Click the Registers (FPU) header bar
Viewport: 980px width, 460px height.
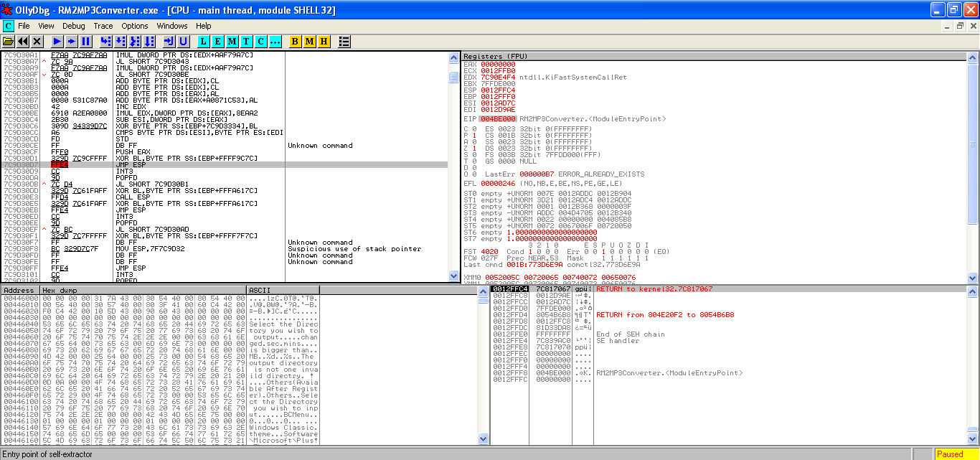pyautogui.click(x=714, y=56)
